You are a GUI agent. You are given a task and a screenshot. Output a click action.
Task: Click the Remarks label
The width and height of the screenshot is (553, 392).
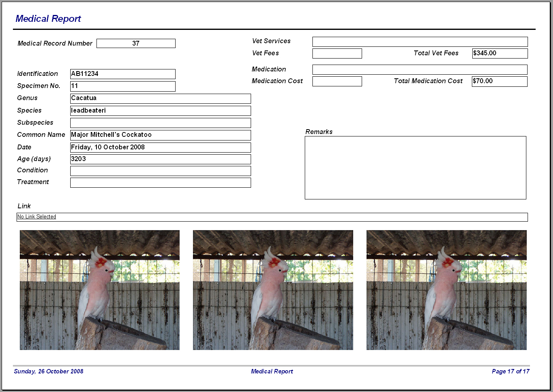(x=319, y=132)
